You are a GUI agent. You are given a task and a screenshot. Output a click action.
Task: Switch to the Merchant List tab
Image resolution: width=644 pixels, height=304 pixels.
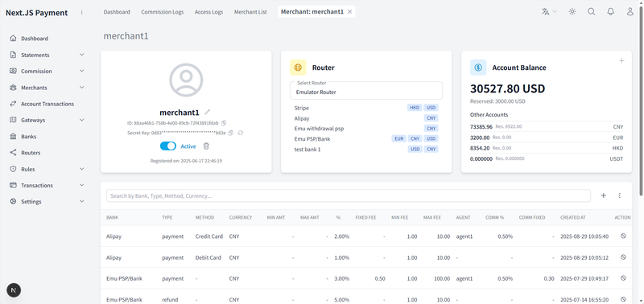(x=250, y=12)
